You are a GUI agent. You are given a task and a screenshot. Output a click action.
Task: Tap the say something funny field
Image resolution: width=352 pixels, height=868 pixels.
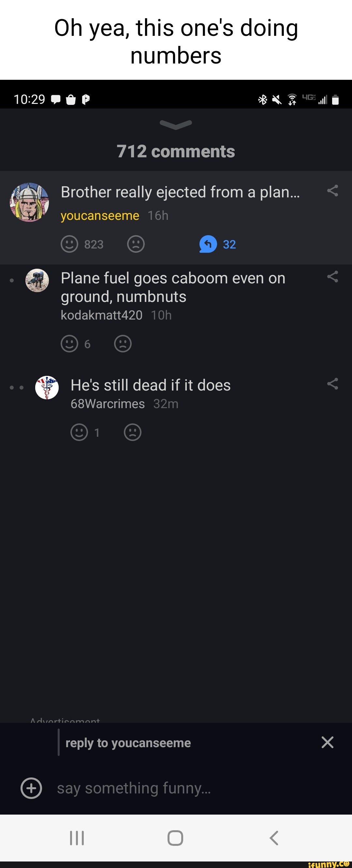point(135,788)
